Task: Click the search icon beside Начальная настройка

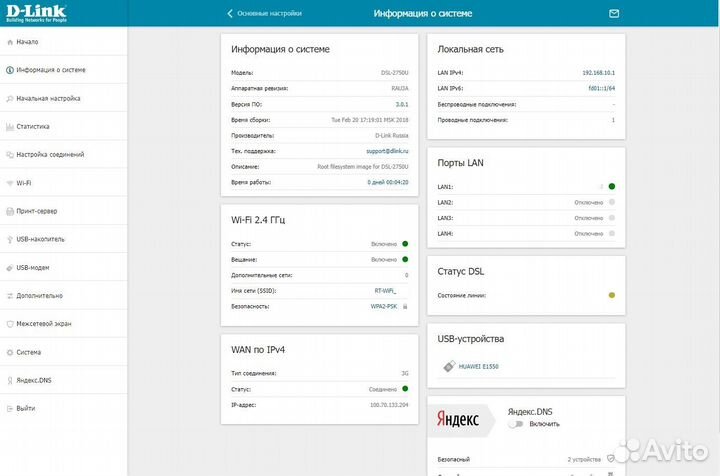Action: 10,99
